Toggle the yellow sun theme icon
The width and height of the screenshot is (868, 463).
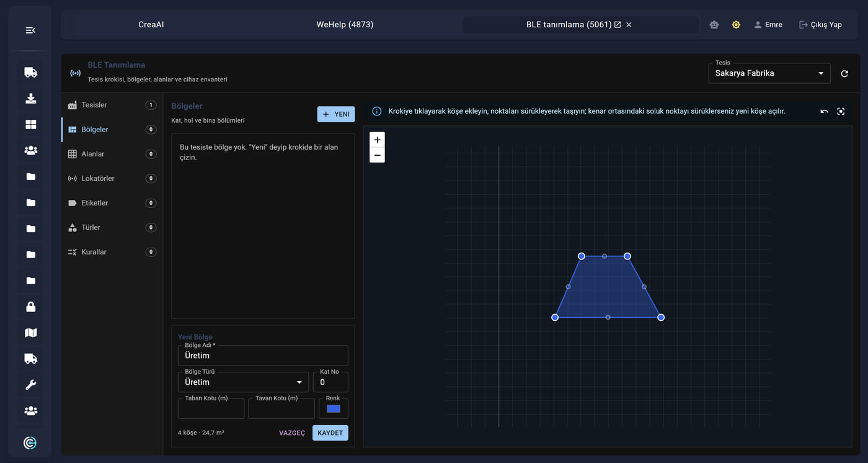736,25
